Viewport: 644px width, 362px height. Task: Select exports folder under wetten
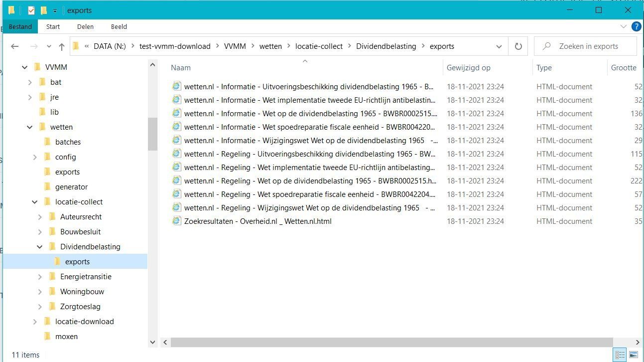(67, 172)
